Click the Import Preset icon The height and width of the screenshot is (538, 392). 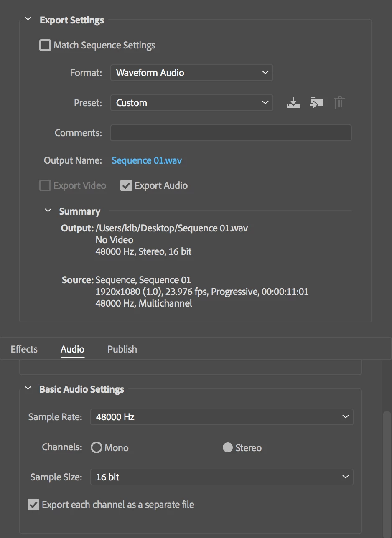click(x=316, y=102)
